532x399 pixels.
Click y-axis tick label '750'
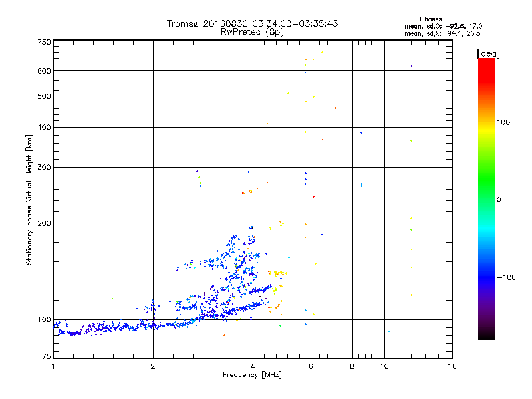[44, 42]
